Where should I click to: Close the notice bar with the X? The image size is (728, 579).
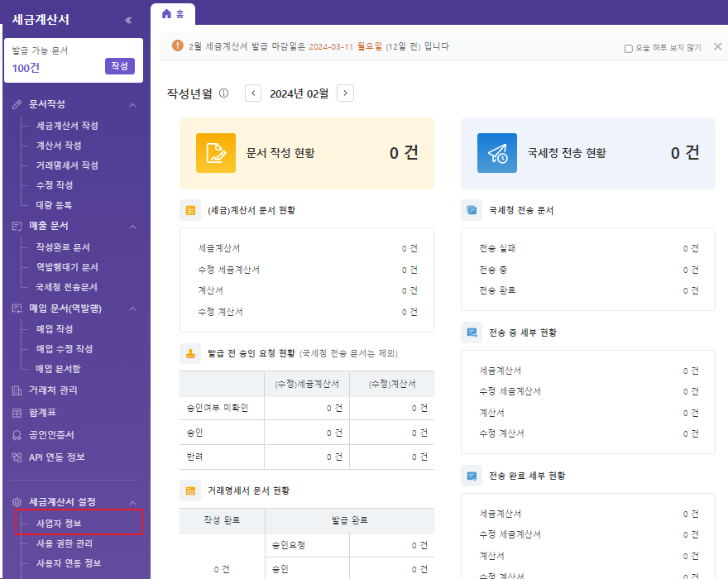click(718, 46)
